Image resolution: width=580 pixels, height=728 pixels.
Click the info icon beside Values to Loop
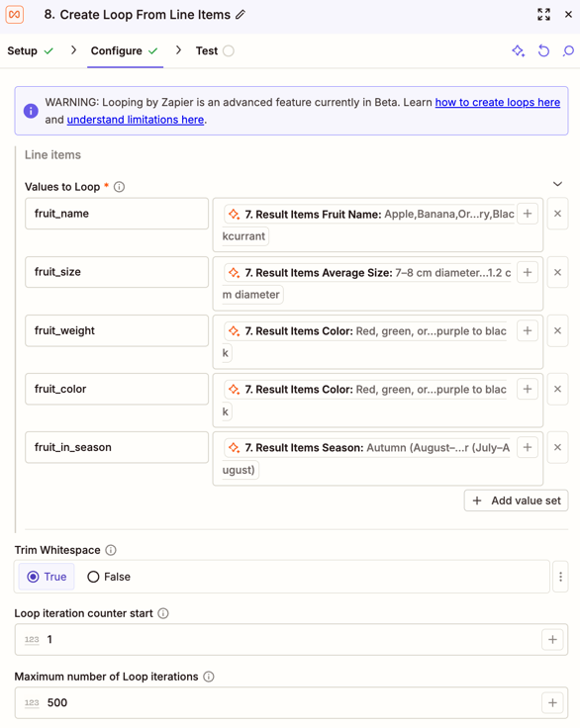point(120,187)
